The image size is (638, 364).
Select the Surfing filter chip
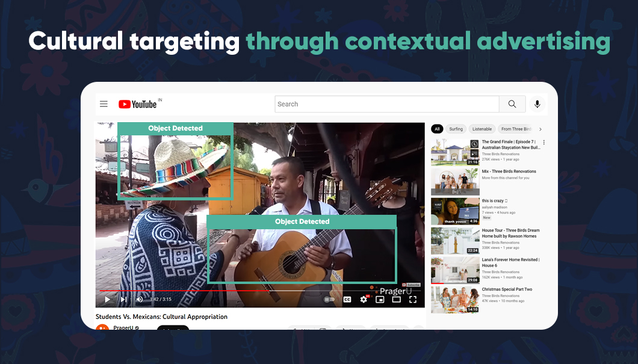pos(456,129)
